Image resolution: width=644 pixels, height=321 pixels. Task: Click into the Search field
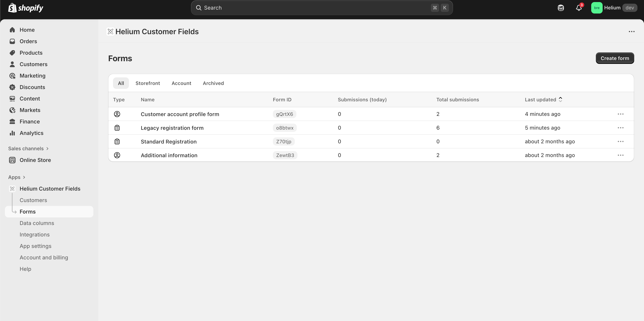point(322,8)
